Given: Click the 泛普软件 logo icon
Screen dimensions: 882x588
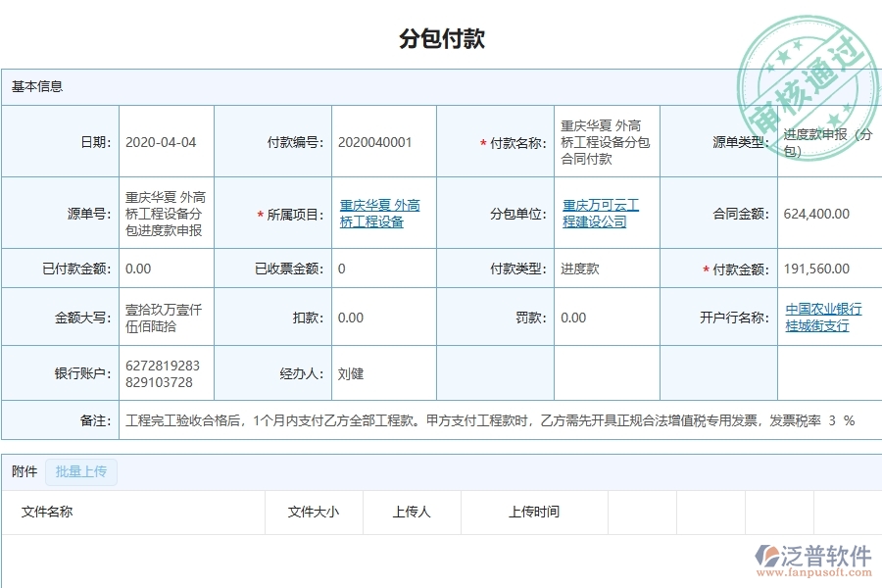Looking at the screenshot, I should click(x=767, y=556).
